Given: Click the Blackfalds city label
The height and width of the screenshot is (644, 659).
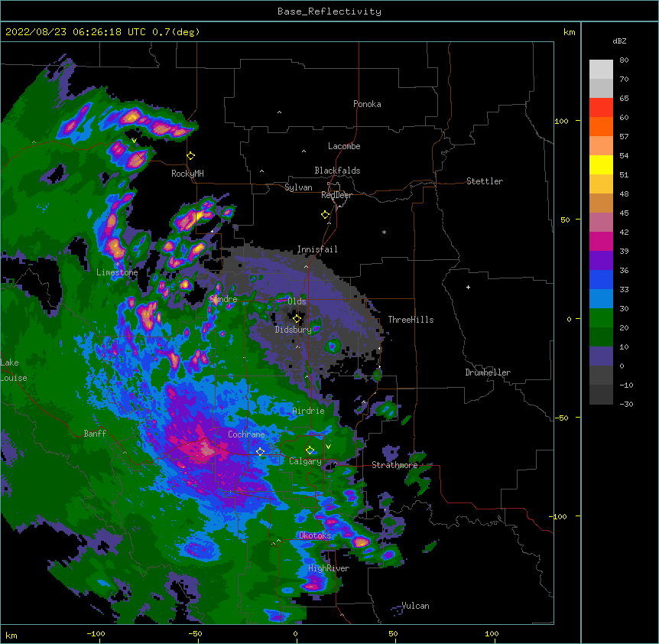Looking at the screenshot, I should pos(337,171).
